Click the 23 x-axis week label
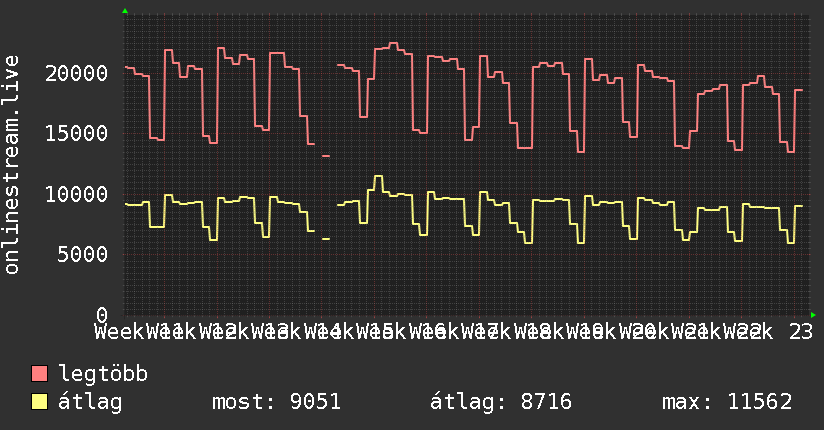 tap(801, 332)
